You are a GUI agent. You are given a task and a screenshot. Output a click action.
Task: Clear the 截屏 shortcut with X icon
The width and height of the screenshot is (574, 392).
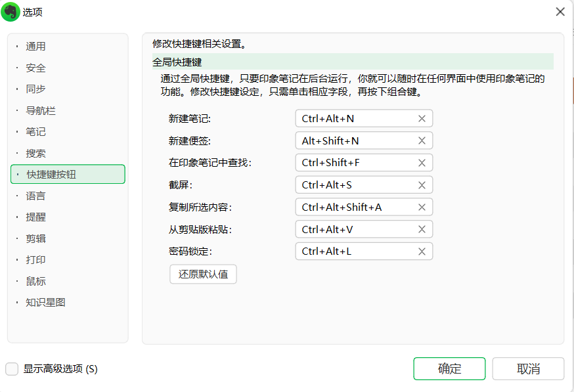pos(422,185)
